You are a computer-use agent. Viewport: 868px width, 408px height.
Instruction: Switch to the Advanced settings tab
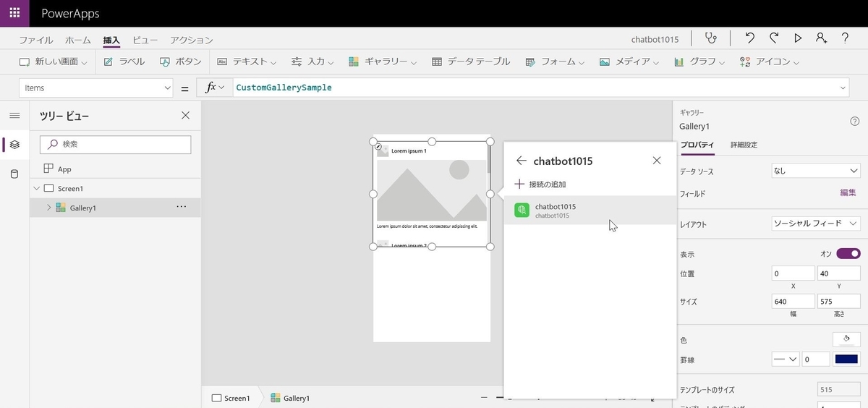point(744,145)
